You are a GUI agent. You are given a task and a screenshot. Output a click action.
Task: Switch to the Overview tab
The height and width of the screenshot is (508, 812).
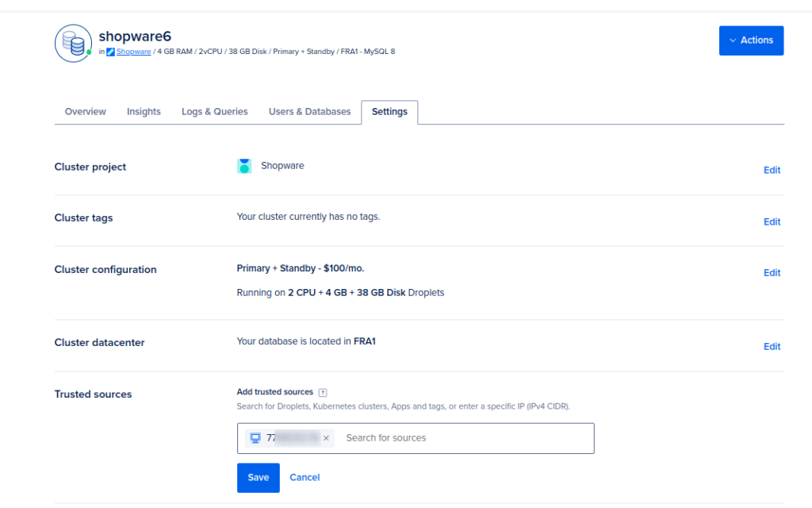86,112
